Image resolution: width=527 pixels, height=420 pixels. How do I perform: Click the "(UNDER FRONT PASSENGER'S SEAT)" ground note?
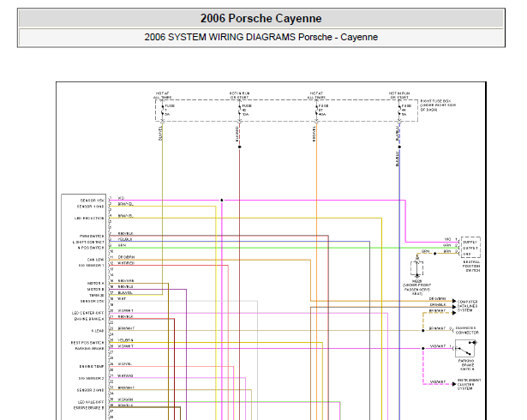point(416,289)
